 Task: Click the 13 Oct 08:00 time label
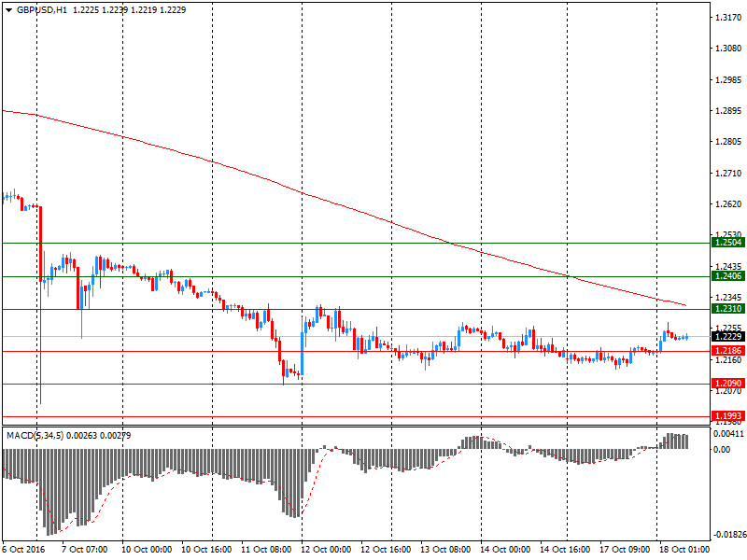445,550
